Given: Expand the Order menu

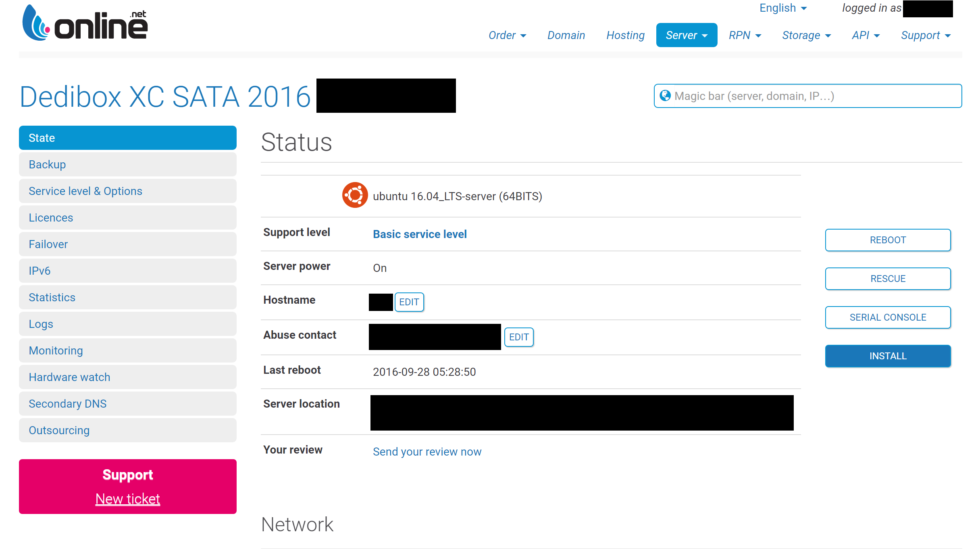Looking at the screenshot, I should [x=507, y=35].
